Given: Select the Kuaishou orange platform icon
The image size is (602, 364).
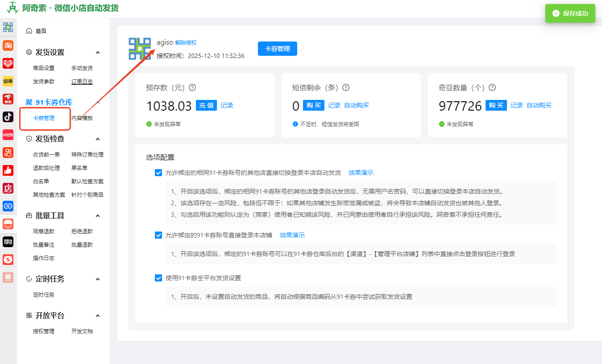Looking at the screenshot, I should click(x=8, y=153).
